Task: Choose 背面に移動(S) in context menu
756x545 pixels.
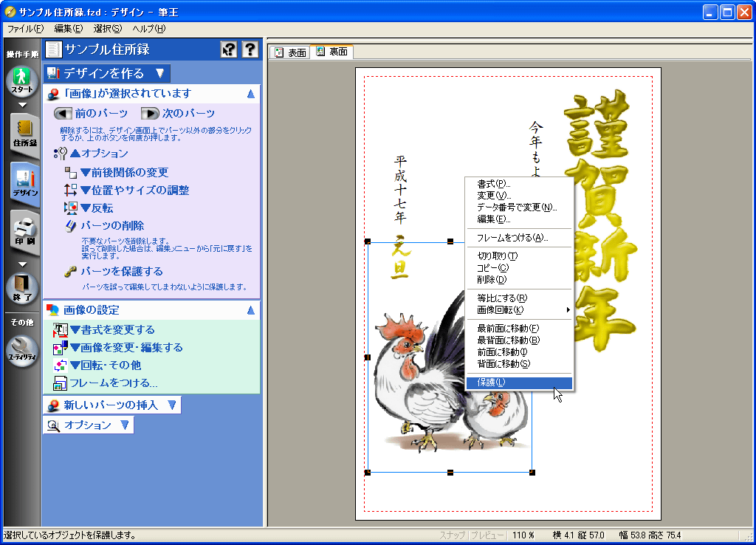Action: tap(519, 363)
